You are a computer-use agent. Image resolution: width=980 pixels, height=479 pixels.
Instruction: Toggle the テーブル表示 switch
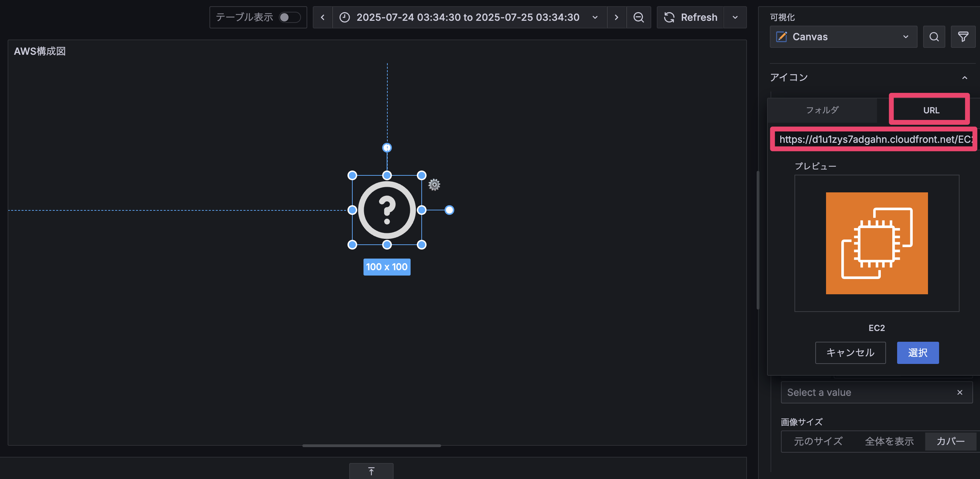click(289, 17)
